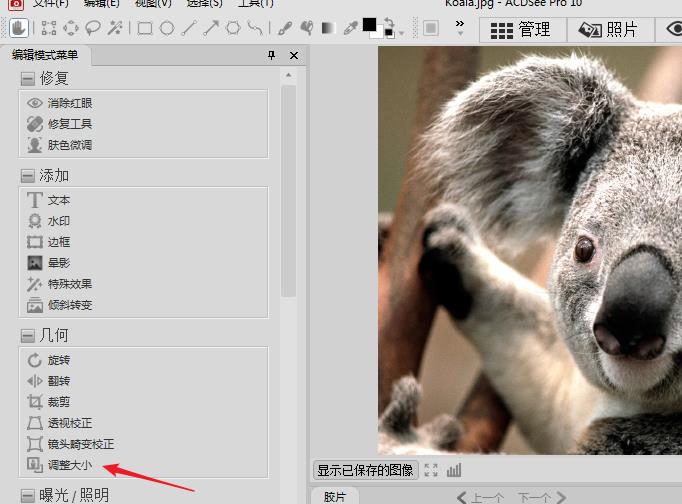Image resolution: width=682 pixels, height=504 pixels.
Task: Open 修复工具 repair tool
Action: point(60,124)
